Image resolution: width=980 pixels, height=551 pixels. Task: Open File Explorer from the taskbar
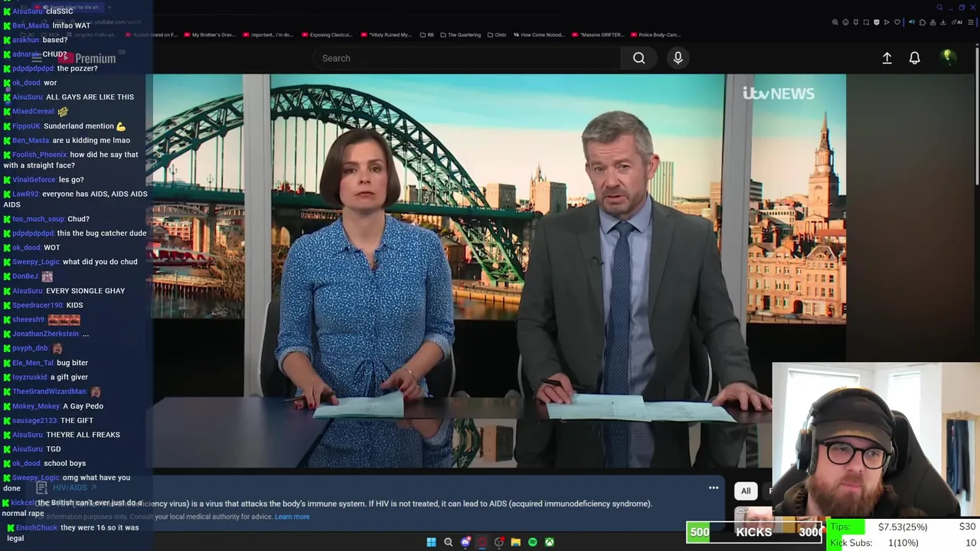coord(515,542)
